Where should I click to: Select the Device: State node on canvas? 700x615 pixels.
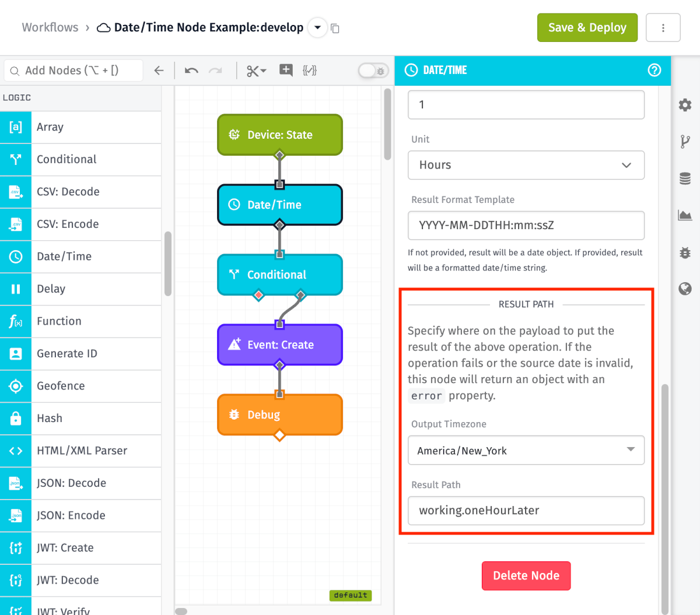[280, 135]
